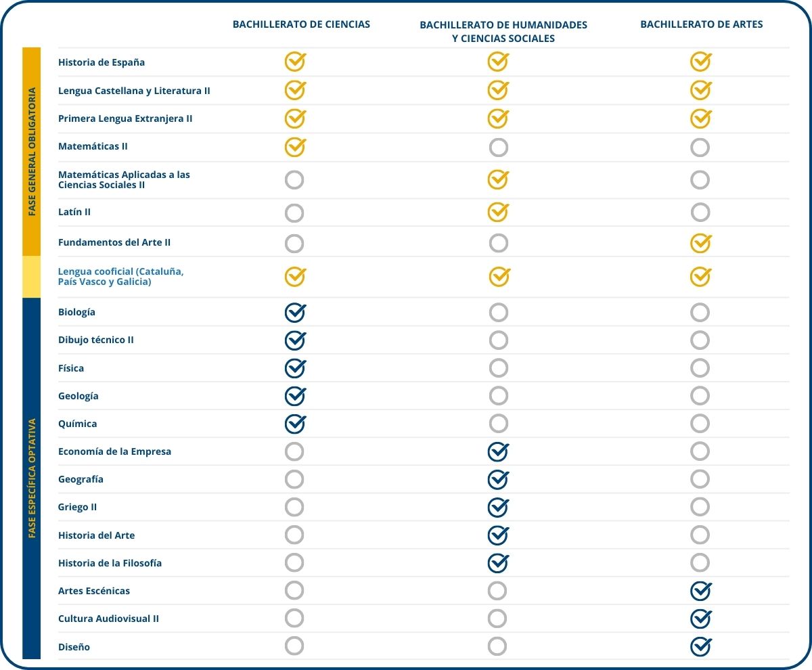Click Biología checkmark in the Ciencias column

294,313
